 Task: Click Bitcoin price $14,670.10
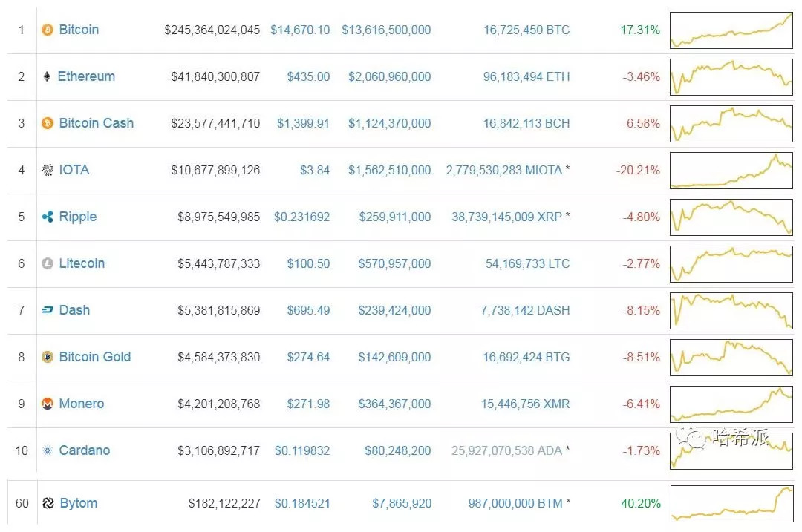coord(300,30)
